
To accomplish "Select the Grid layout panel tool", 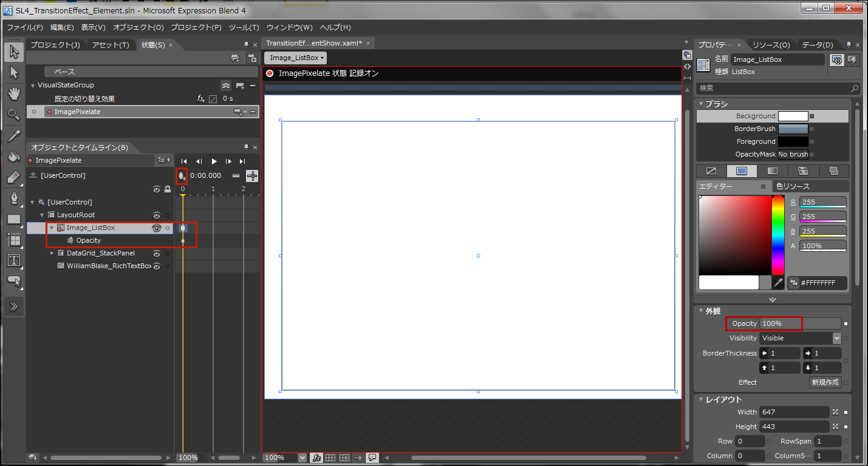I will point(14,240).
